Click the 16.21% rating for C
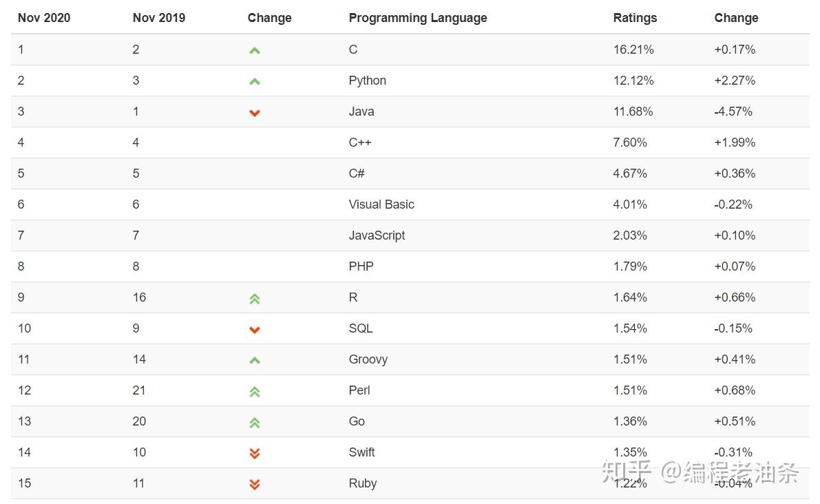 [633, 50]
